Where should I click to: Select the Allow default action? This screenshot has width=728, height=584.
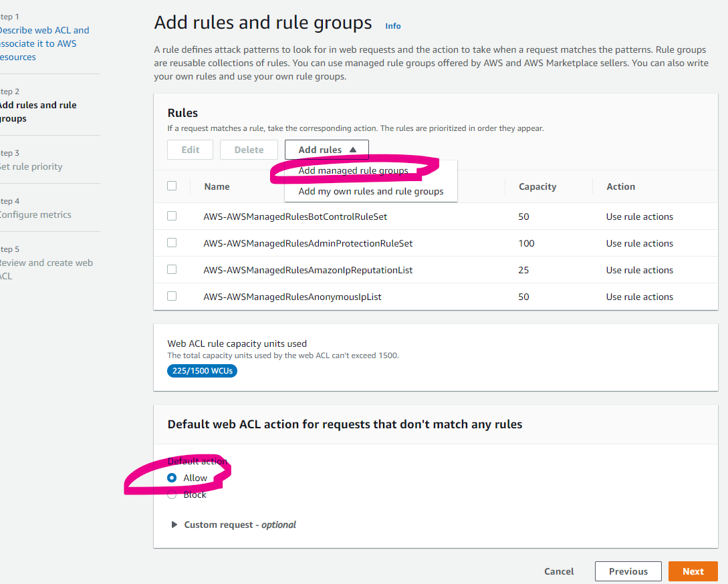pos(172,478)
